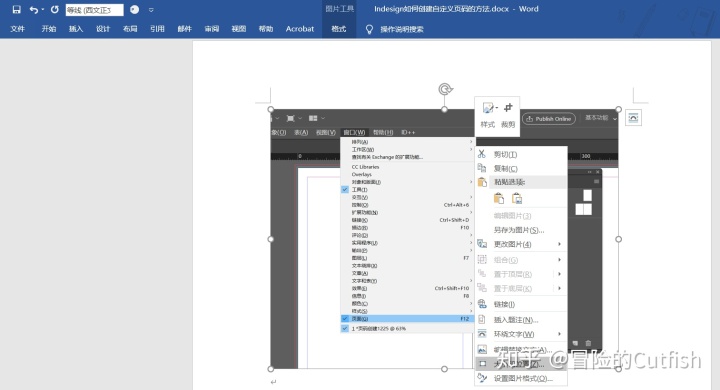Switch to the 开始 ribbon tab
This screenshot has height=390, width=720.
[x=49, y=29]
